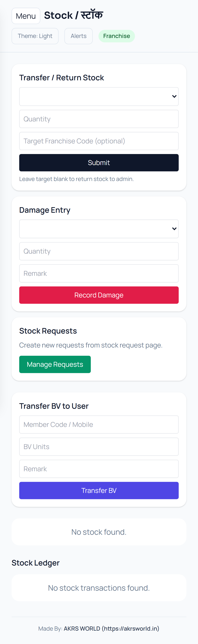Open the Menu button
Image resolution: width=198 pixels, height=644 pixels.
tap(26, 16)
